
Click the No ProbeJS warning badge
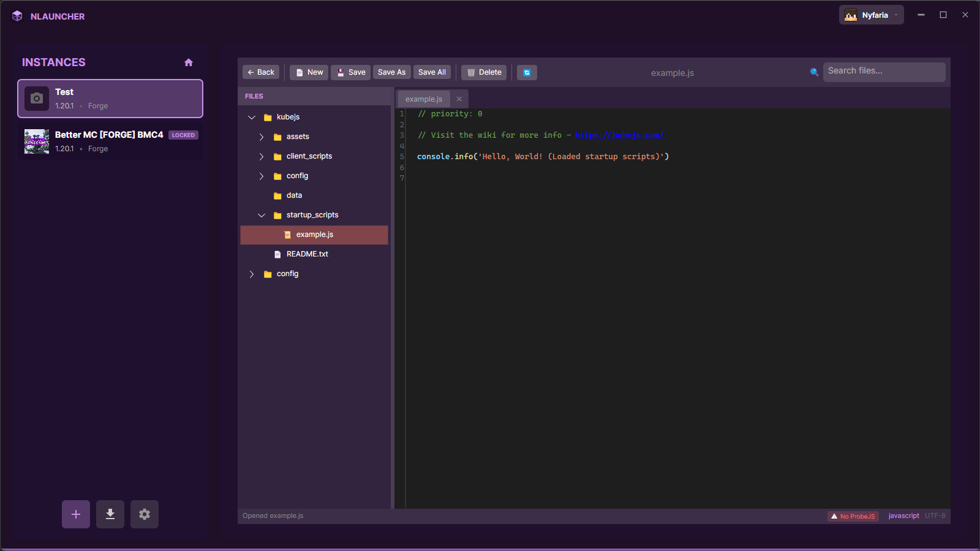point(853,516)
